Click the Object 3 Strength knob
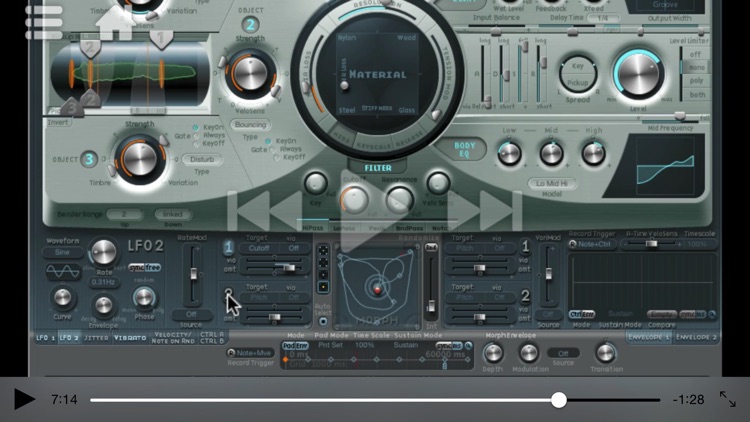 tap(140, 159)
